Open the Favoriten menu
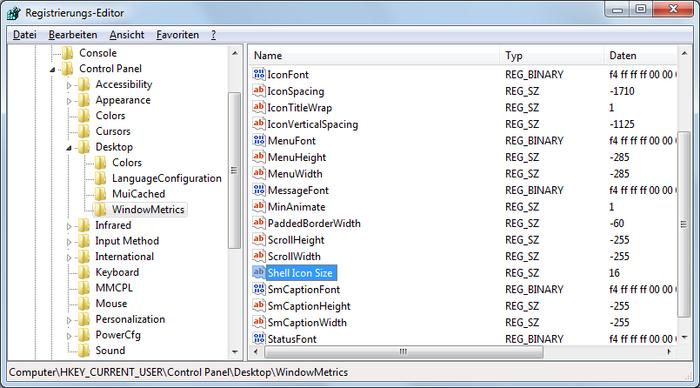 click(x=178, y=35)
